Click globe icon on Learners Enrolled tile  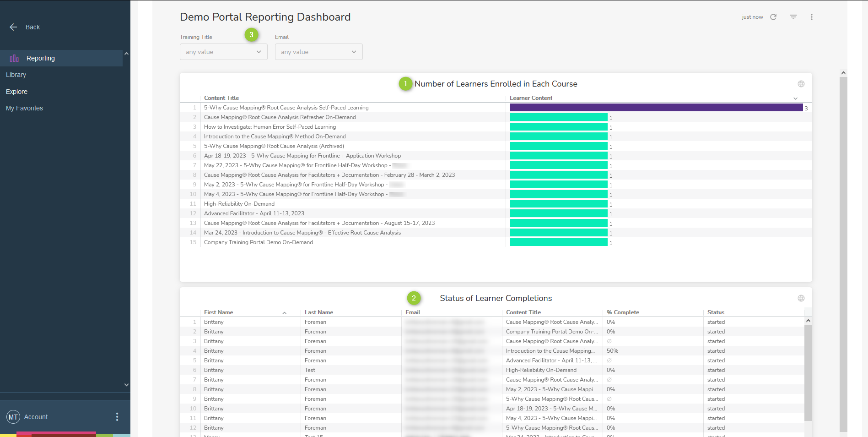coord(801,84)
